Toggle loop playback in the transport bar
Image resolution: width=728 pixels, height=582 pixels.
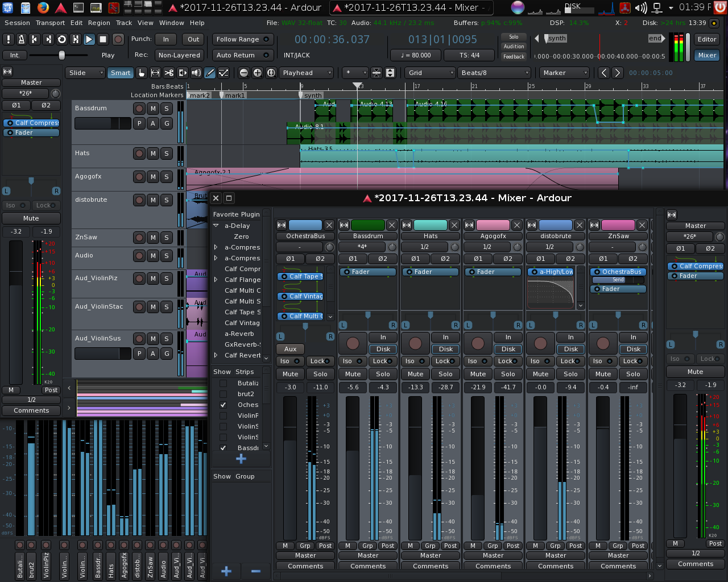point(62,39)
